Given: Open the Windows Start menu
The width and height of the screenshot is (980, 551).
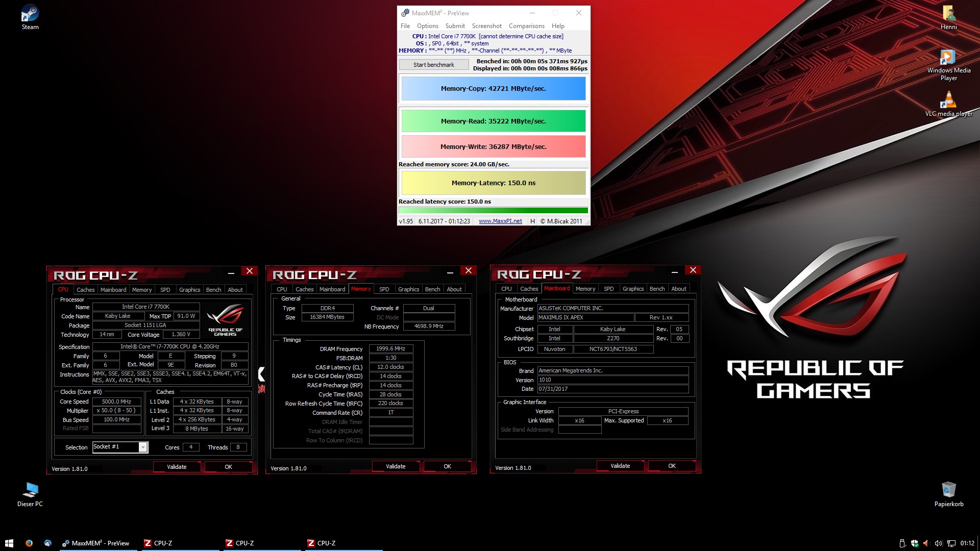Looking at the screenshot, I should coord(9,543).
